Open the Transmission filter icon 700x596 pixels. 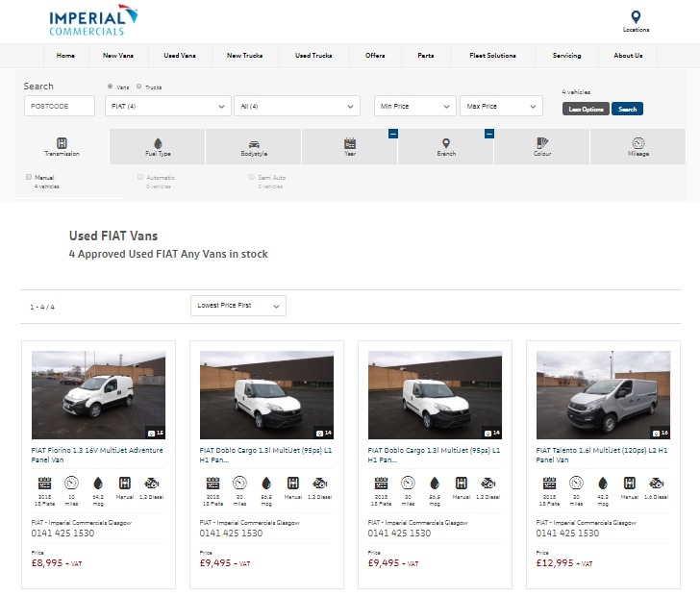click(x=62, y=142)
